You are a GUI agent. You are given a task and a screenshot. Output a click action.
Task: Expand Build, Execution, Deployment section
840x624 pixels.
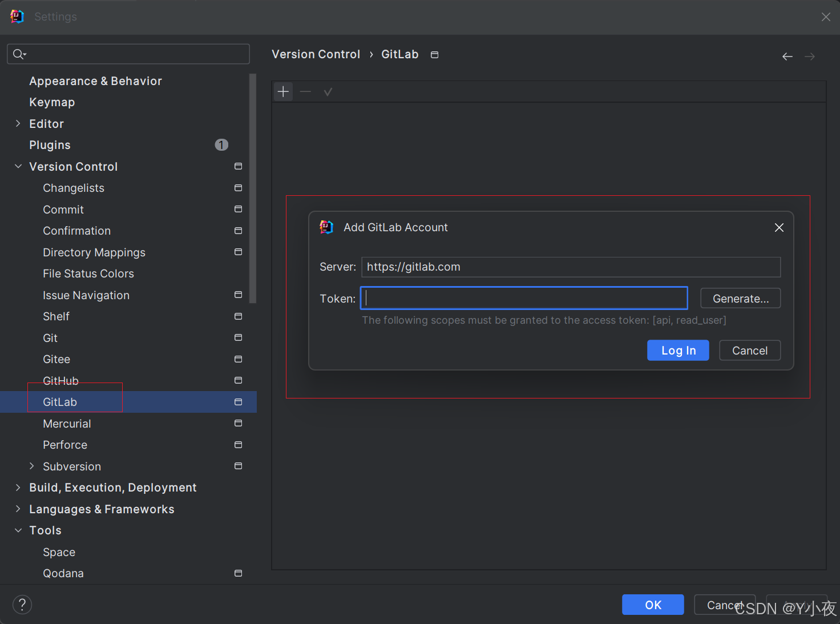(18, 487)
